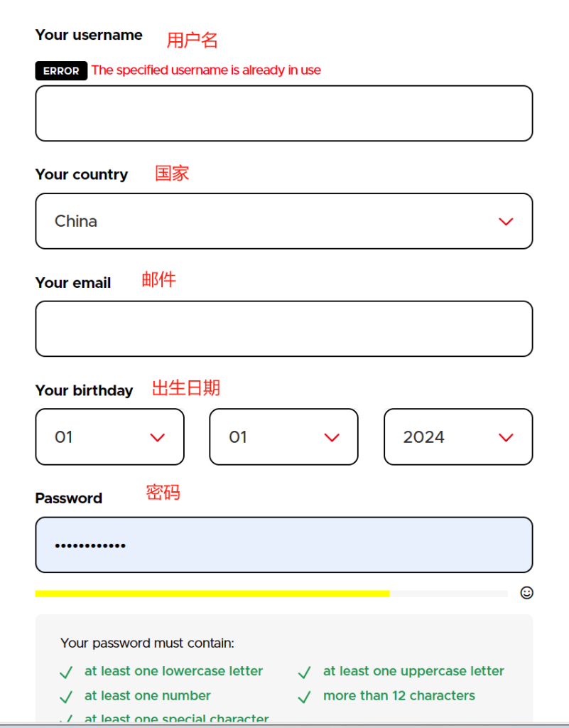Click into the Your username input field
569x728 pixels.
coord(284,113)
